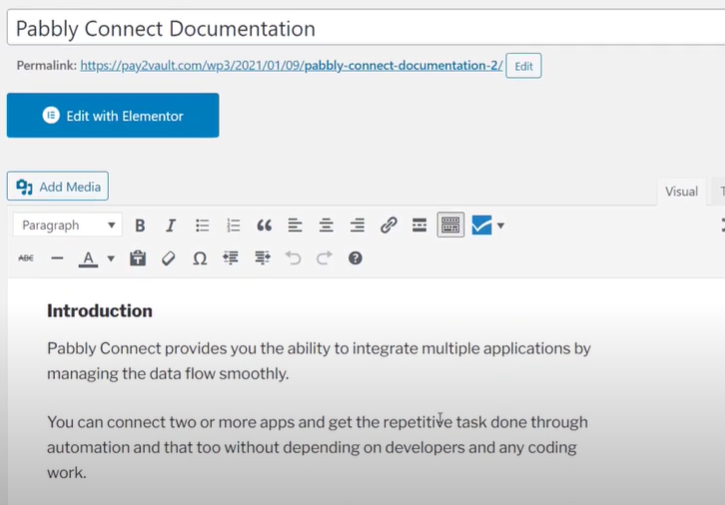Click the 'Pabbly Connect provides you' paragraph
This screenshot has width=725, height=505.
tap(319, 361)
